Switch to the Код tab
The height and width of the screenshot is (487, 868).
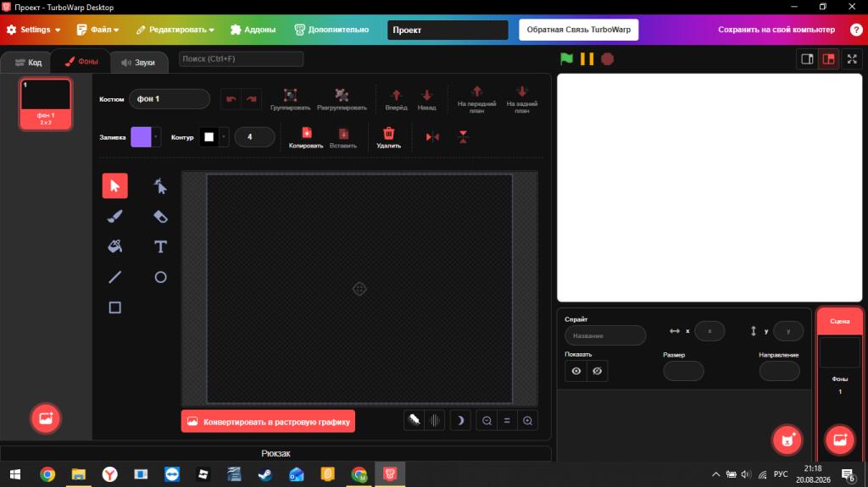(28, 62)
